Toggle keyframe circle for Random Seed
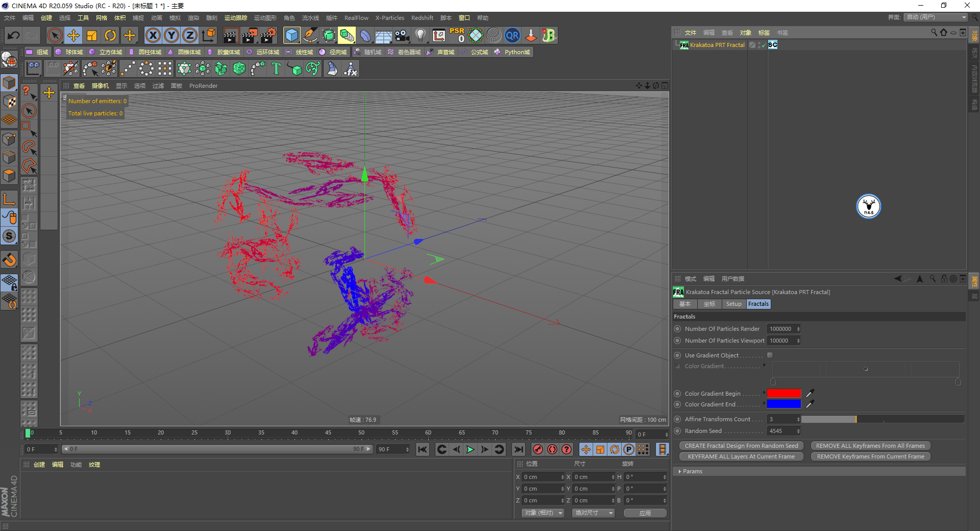The image size is (980, 531). (x=677, y=431)
